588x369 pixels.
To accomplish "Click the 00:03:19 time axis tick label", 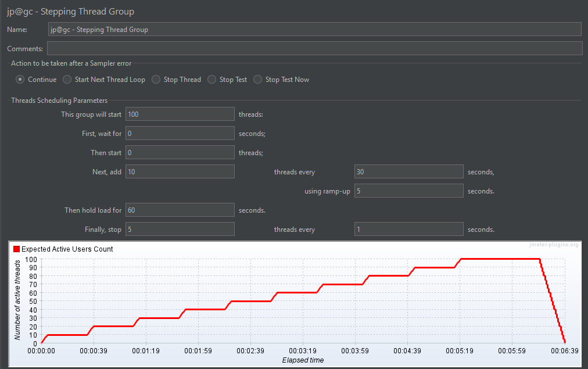I will coord(303,350).
